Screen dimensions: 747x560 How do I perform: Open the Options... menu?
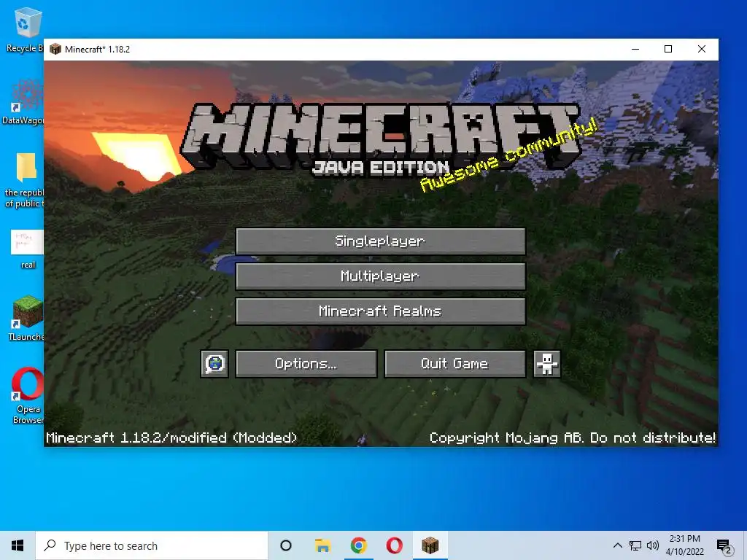tap(306, 365)
